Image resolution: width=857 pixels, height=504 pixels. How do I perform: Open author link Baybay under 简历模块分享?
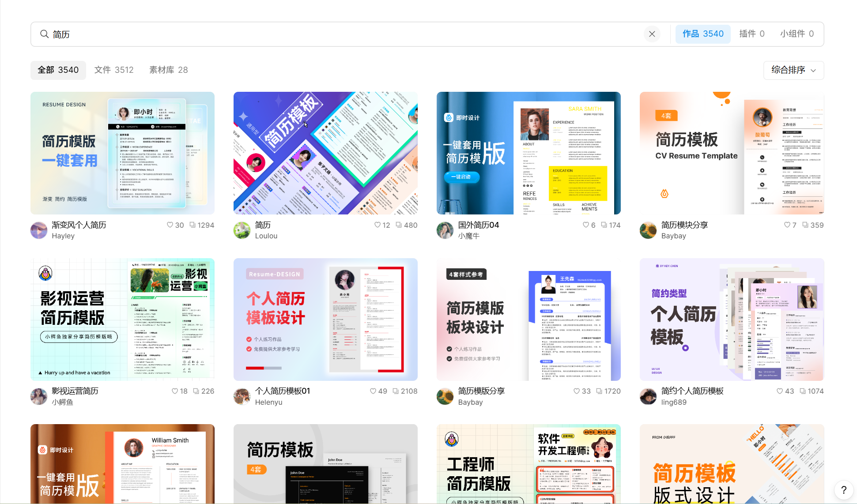[x=673, y=236]
